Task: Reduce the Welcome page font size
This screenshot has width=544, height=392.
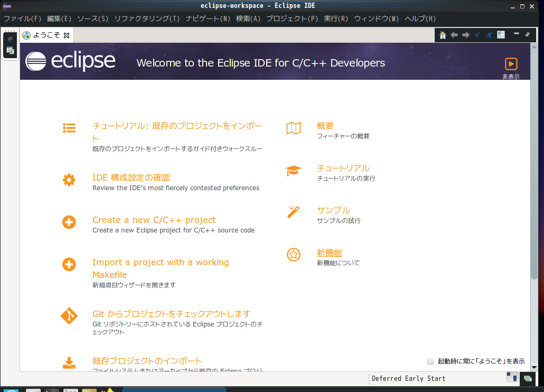Action: [477, 35]
